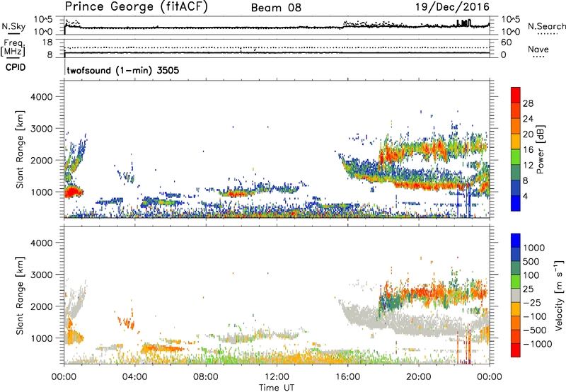
Task: Click the "4000" range tick of the velocity panel
Action: pyautogui.click(x=41, y=243)
